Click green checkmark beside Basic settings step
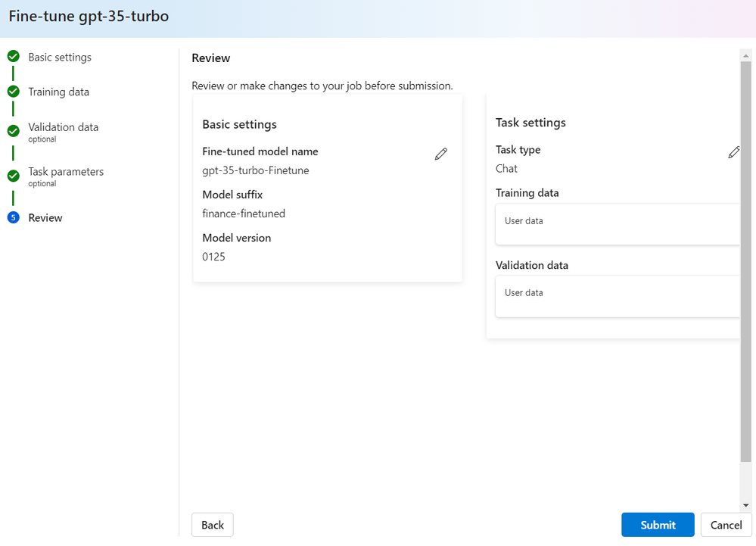 point(14,57)
